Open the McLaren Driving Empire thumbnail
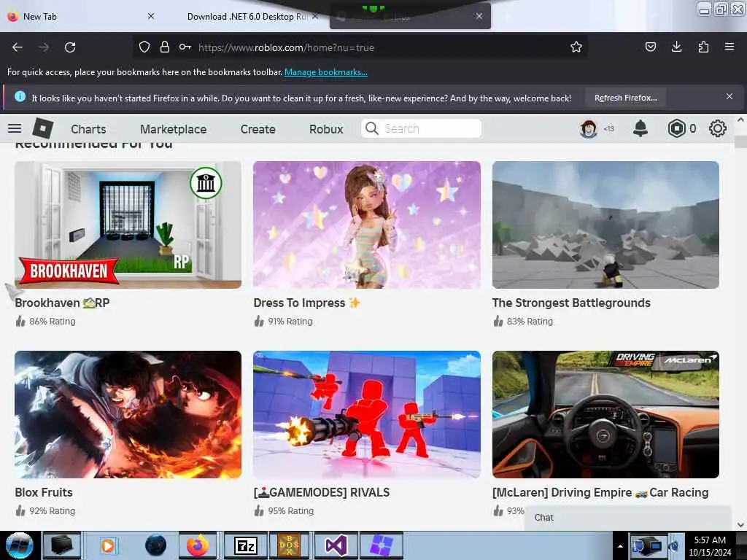The image size is (747, 560). pyautogui.click(x=605, y=414)
